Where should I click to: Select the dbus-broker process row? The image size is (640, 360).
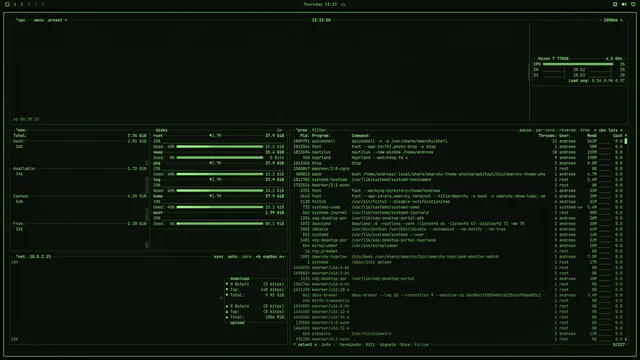[x=458, y=295]
